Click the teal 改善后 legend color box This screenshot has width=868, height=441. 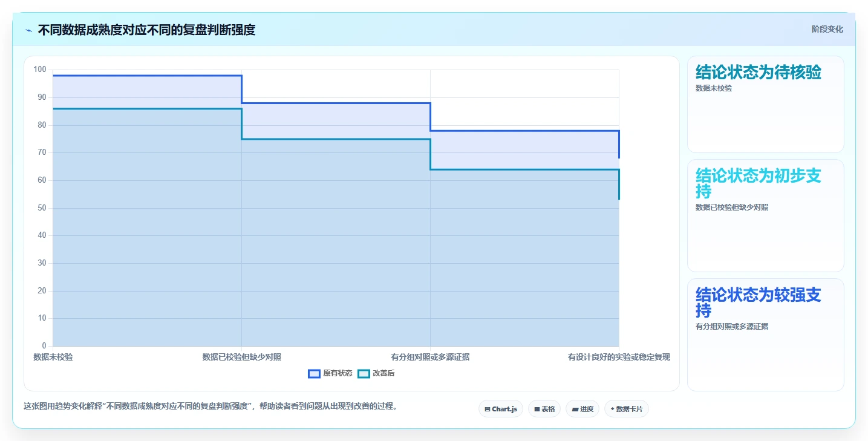point(364,374)
